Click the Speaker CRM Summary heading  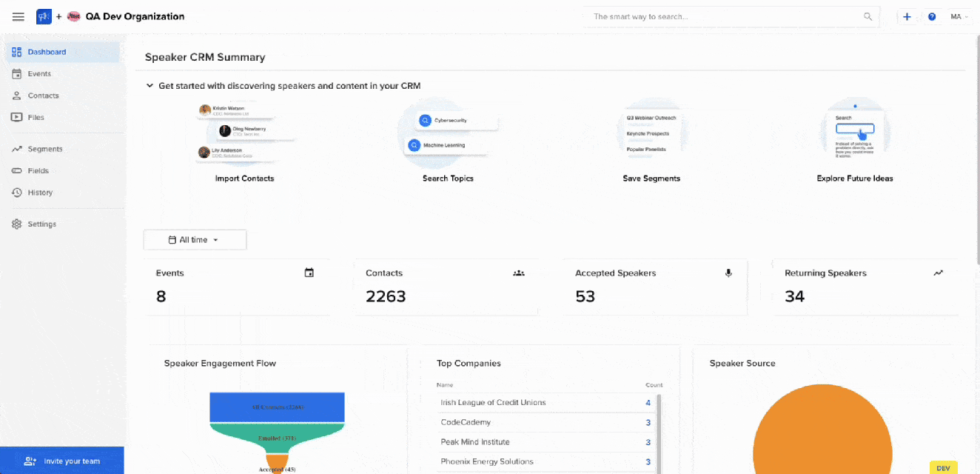(x=205, y=57)
